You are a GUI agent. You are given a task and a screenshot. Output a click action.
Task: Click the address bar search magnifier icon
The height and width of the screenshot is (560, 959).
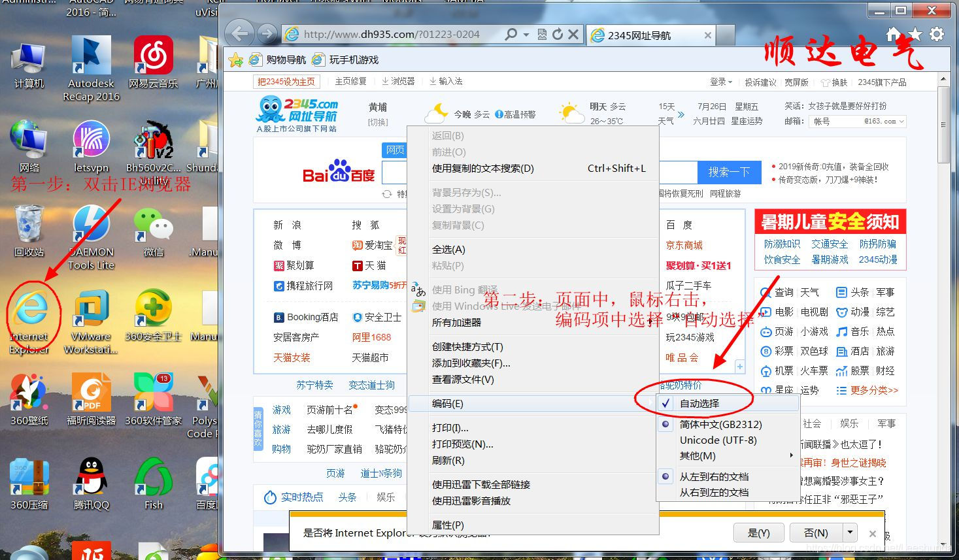click(511, 35)
